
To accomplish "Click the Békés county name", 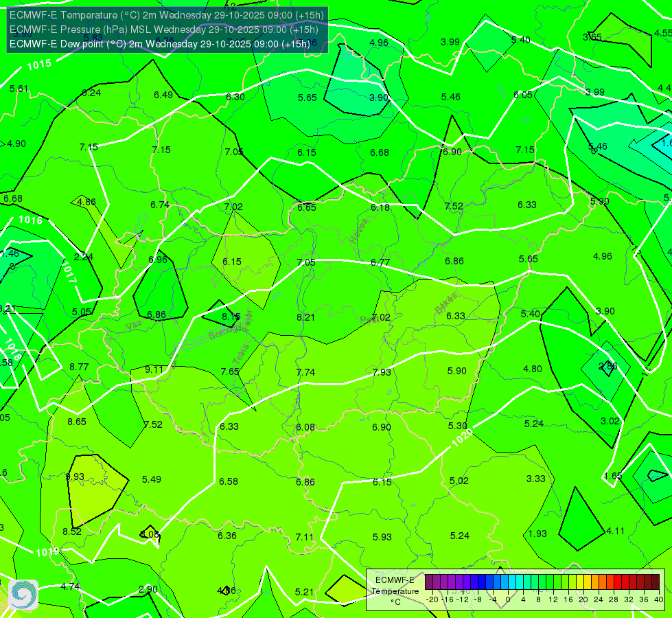I will 445,304.
